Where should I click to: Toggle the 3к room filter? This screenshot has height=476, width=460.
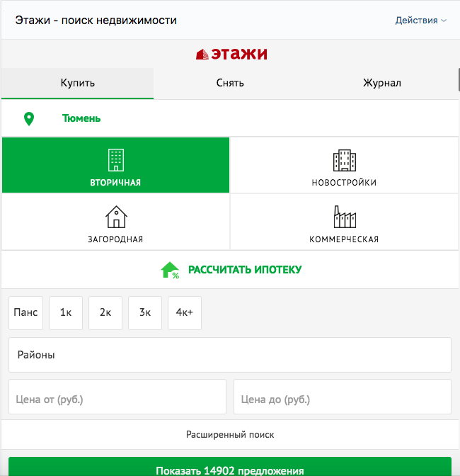145,312
